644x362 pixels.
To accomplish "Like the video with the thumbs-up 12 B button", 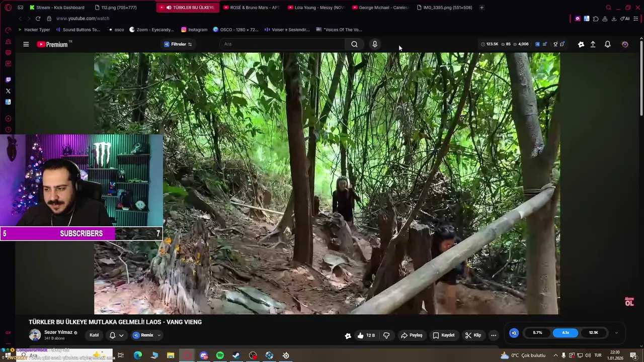I will [366, 335].
